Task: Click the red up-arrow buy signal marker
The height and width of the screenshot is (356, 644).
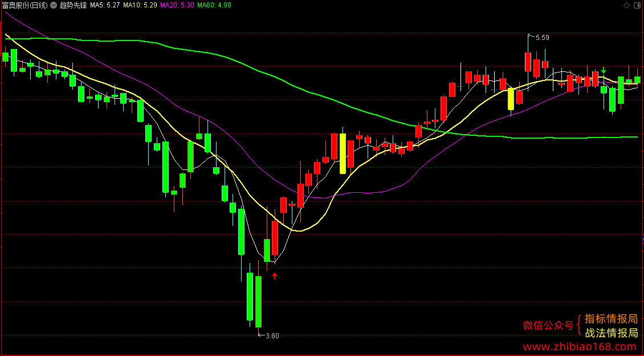Action: pos(275,276)
